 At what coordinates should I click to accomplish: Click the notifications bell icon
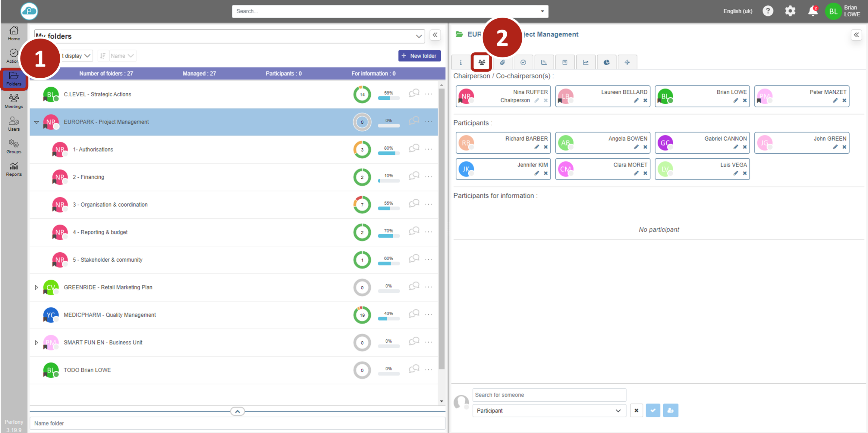click(x=813, y=11)
